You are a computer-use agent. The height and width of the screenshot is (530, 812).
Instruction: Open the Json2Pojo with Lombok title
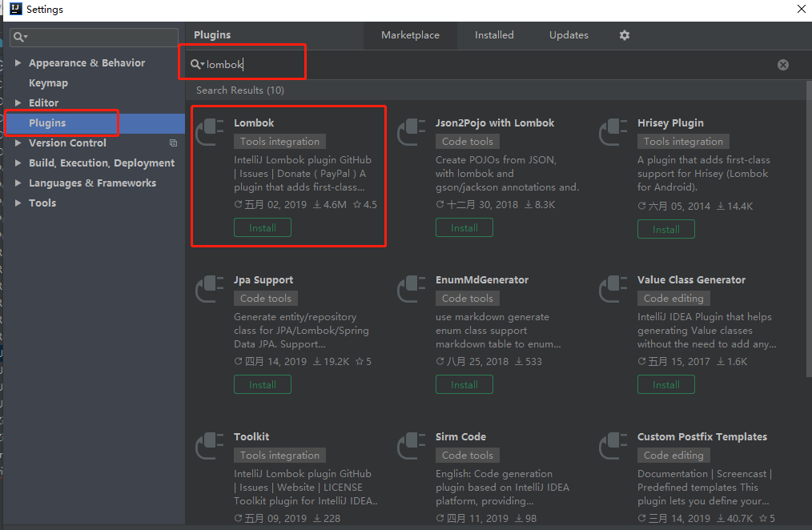click(495, 122)
